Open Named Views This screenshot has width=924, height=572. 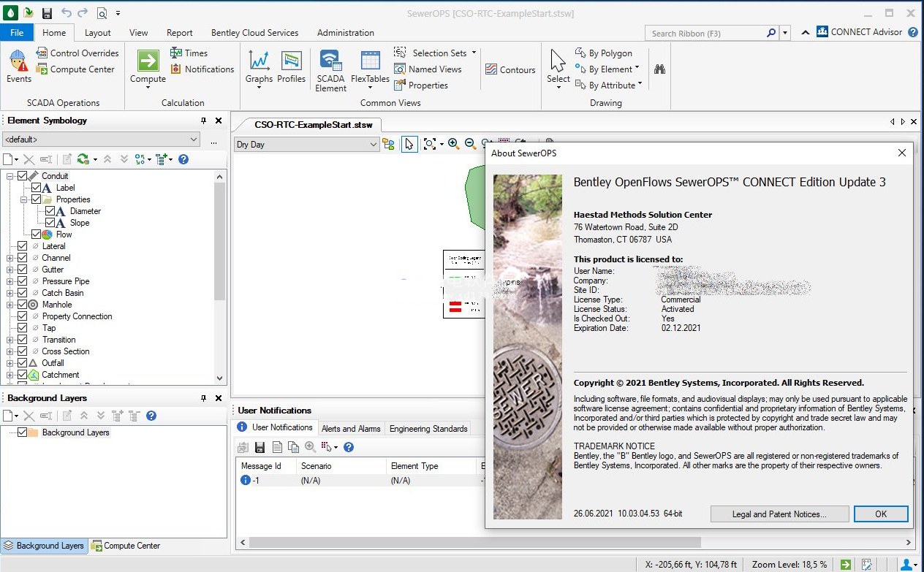(428, 69)
